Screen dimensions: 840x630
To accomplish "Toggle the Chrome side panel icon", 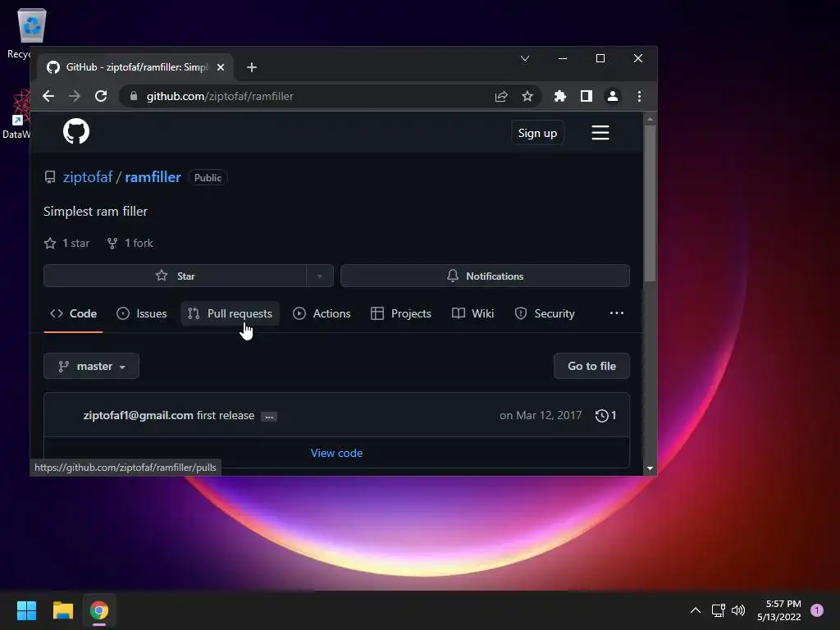I will point(586,97).
